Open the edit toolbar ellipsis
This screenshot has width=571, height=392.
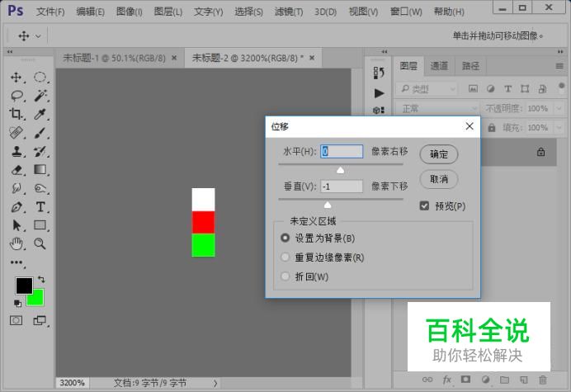coord(16,262)
